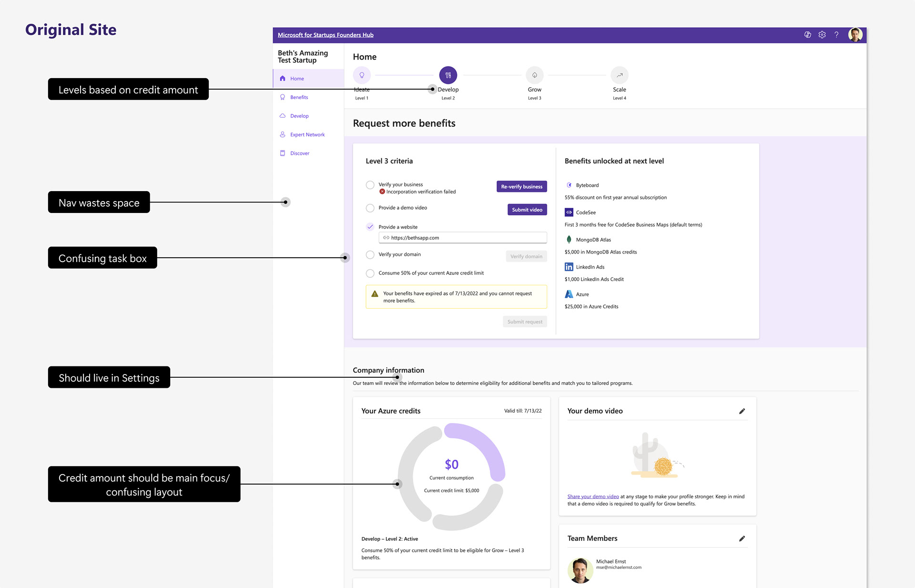The image size is (915, 588).
Task: Click 'Current credit limit: $5,000' text
Action: pos(451,490)
